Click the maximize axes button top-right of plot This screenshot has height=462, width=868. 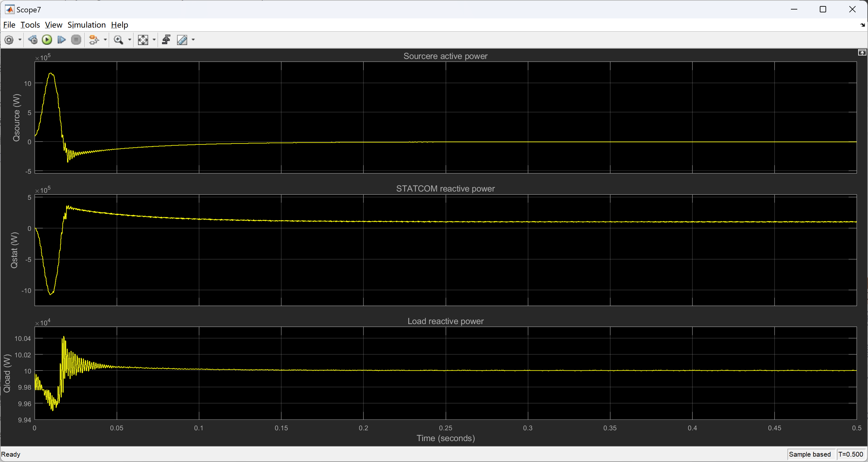coord(862,52)
